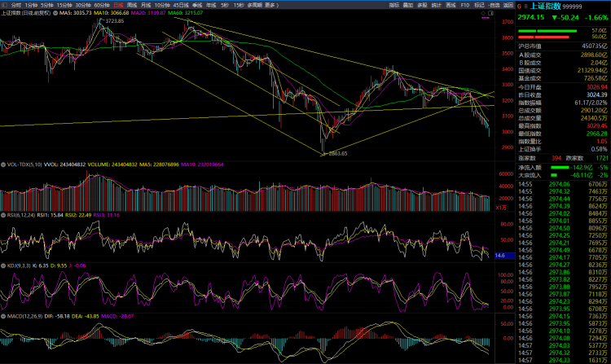The image size is (611, 364).
Task: Click the round icon beside KDJ indicator label
Action: (3, 265)
